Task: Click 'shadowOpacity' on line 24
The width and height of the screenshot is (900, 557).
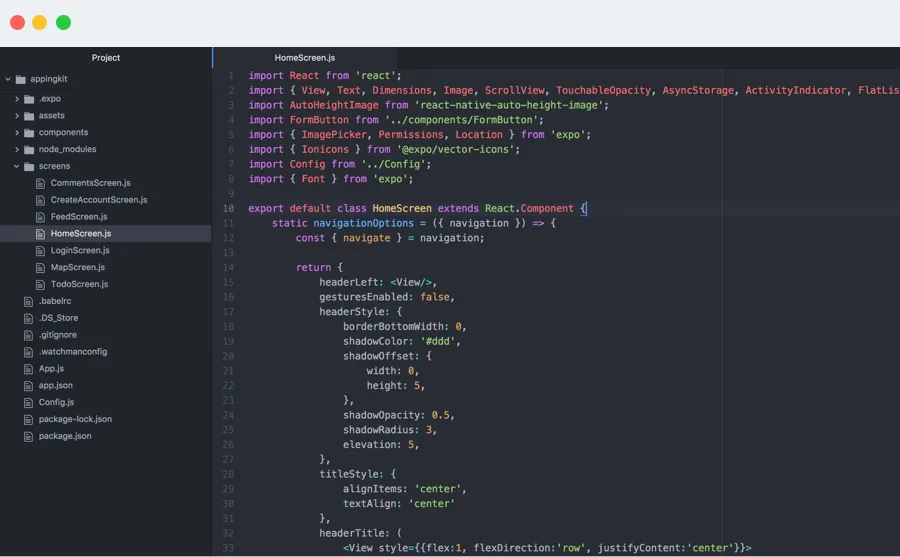Action: point(381,415)
